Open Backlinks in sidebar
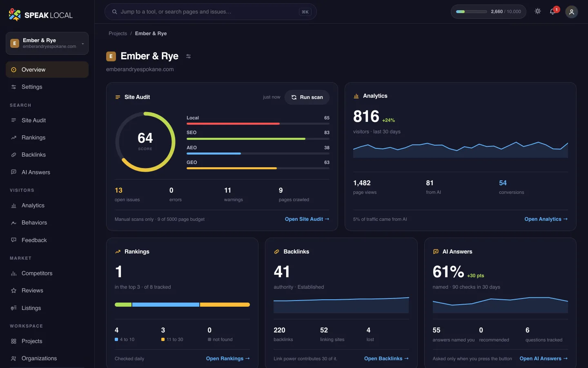This screenshot has width=588, height=368. [x=47, y=155]
